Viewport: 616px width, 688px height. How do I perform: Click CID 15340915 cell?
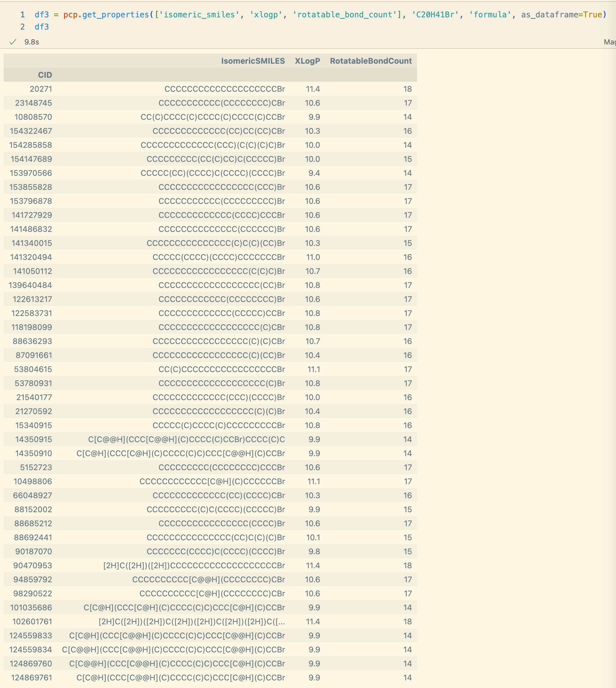[34, 425]
